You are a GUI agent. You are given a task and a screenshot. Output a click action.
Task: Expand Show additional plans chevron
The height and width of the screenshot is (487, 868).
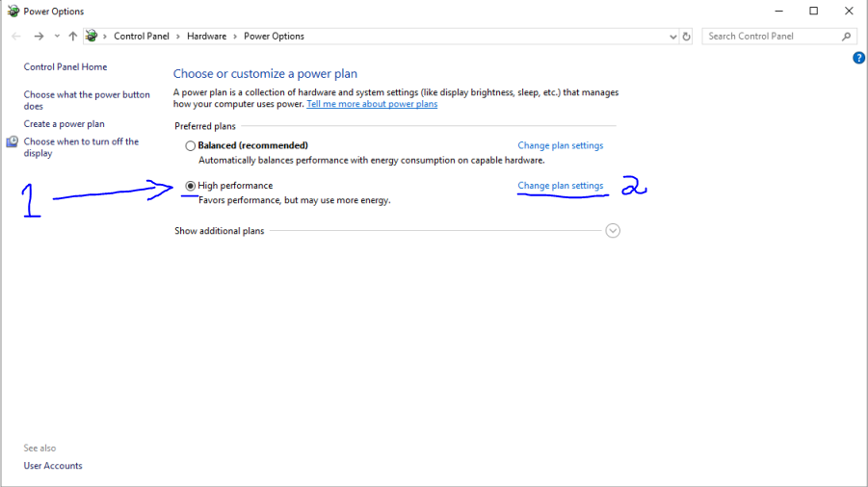click(613, 231)
